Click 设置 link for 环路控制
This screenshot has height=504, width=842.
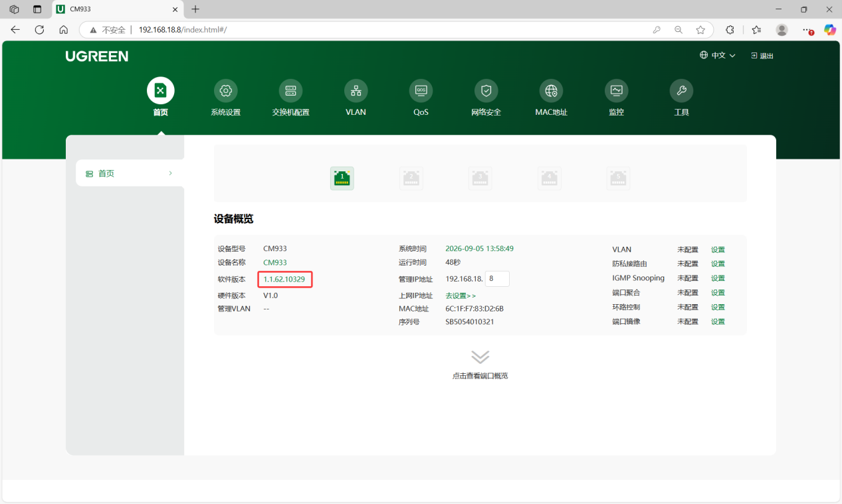pyautogui.click(x=718, y=307)
